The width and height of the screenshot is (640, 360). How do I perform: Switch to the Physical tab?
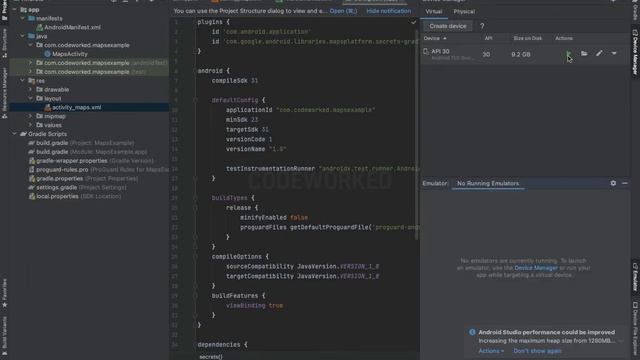[x=464, y=11]
